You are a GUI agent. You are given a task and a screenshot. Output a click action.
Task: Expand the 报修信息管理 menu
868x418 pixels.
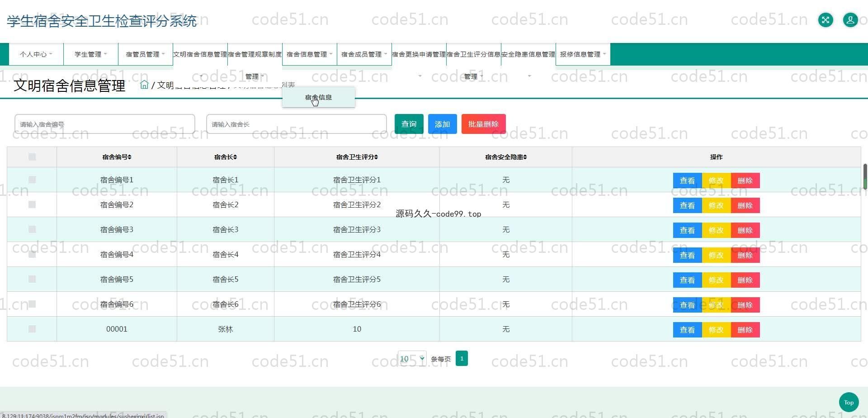pyautogui.click(x=583, y=54)
